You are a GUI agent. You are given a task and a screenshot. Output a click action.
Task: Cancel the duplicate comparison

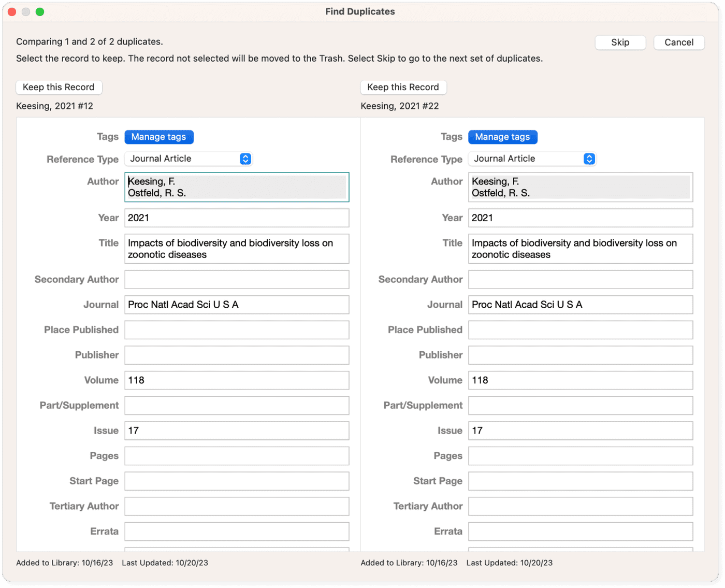(x=678, y=42)
